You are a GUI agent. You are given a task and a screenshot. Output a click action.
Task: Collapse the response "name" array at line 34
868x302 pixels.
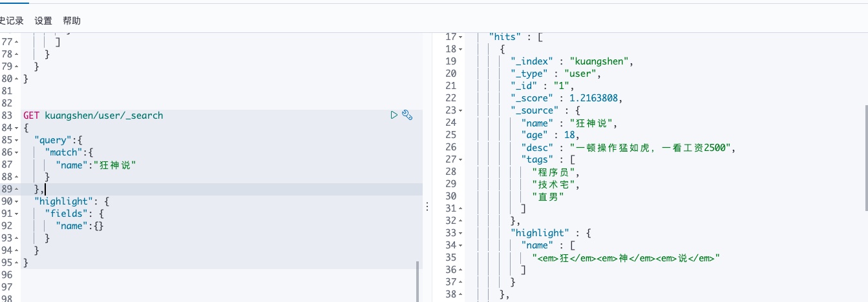(x=460, y=245)
